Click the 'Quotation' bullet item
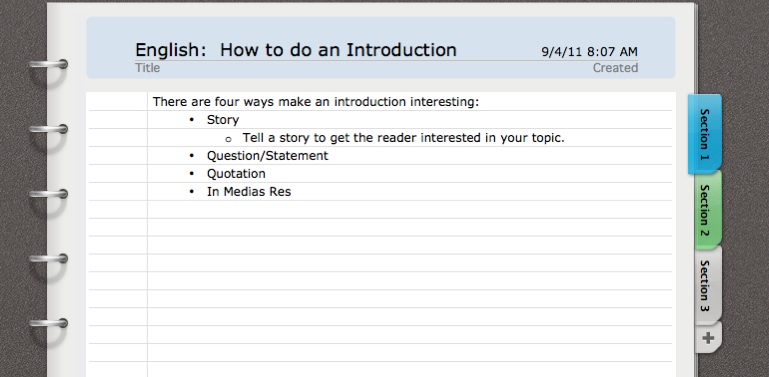The width and height of the screenshot is (769, 377). [x=236, y=174]
